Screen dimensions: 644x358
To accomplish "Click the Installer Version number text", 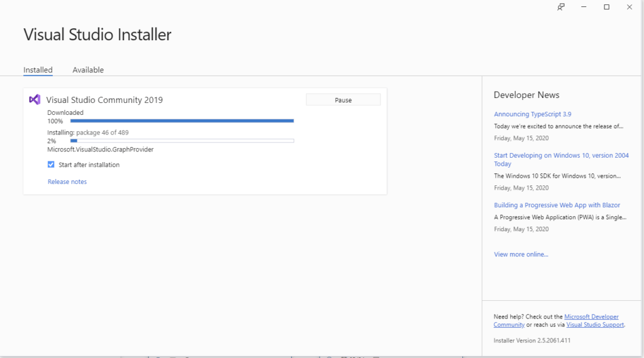I will tap(532, 340).
